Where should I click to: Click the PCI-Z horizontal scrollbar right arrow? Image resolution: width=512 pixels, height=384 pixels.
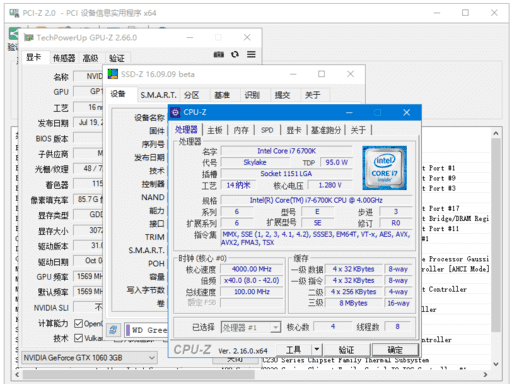pos(485,375)
